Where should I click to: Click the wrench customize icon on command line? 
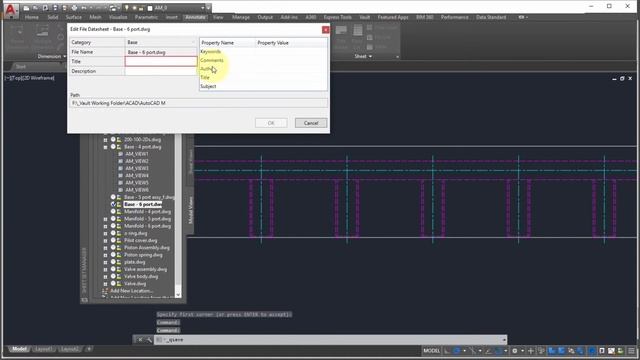click(149, 340)
